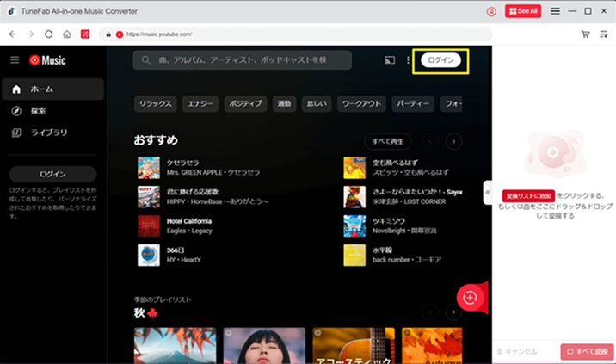
Task: Toggle the YouTube Music hamburger sidebar menu
Action: pyautogui.click(x=15, y=60)
